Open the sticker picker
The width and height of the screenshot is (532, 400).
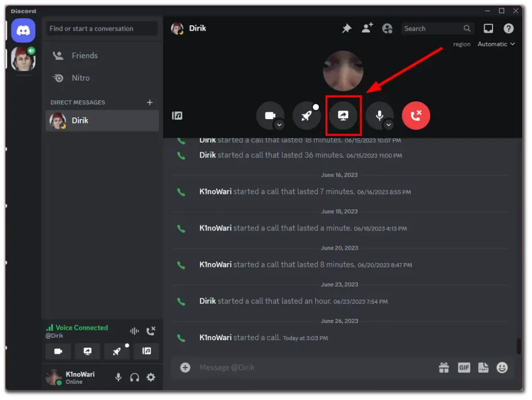pyautogui.click(x=483, y=367)
